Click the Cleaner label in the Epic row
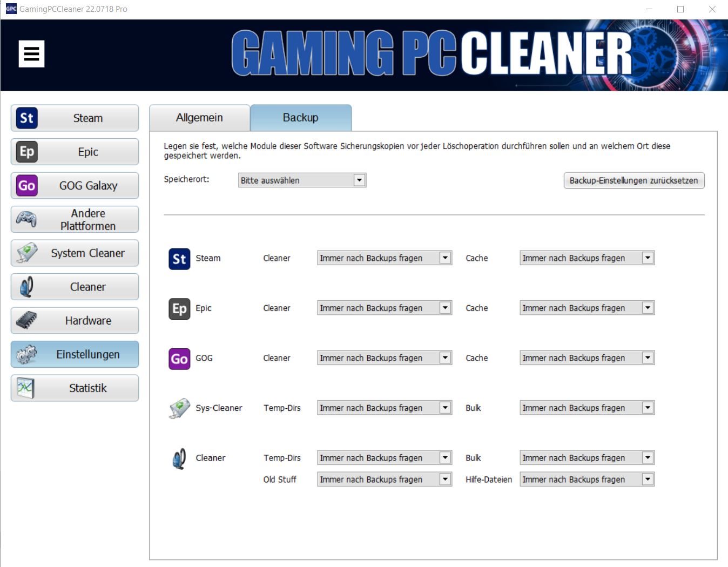The width and height of the screenshot is (728, 567). 277,308
